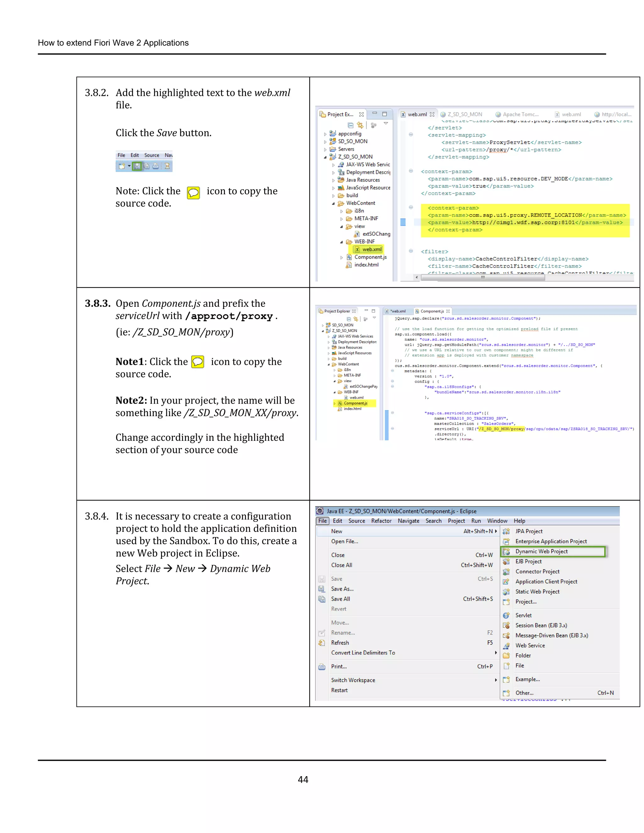Image resolution: width=644 pixels, height=833 pixels.
Task: Click Application Client Project icon
Action: coord(506,582)
